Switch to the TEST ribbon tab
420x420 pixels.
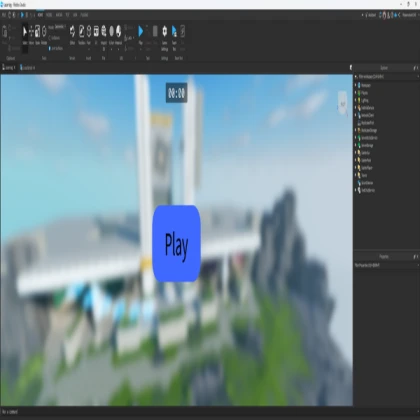(x=68, y=15)
